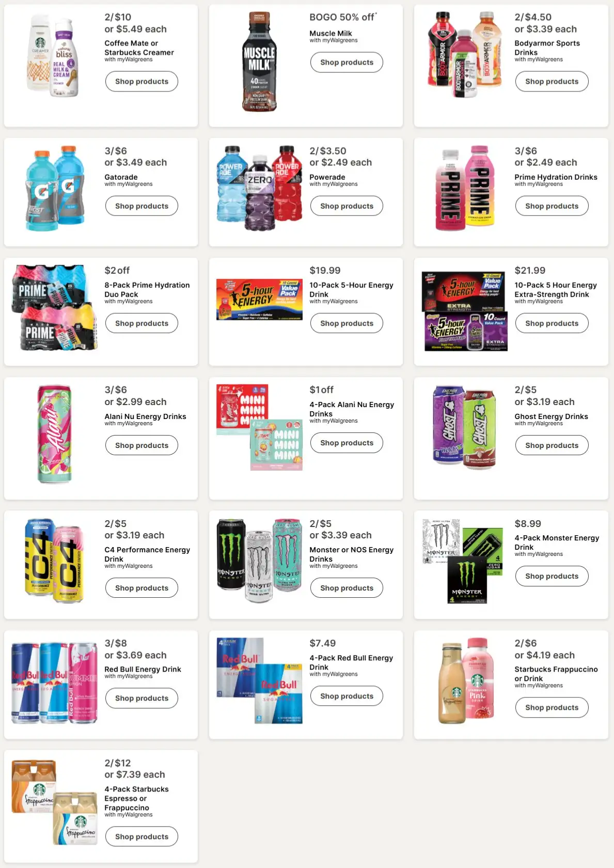Shop products for 10-Pack 5-Hour Energy Drink
The width and height of the screenshot is (614, 868).
(x=347, y=323)
